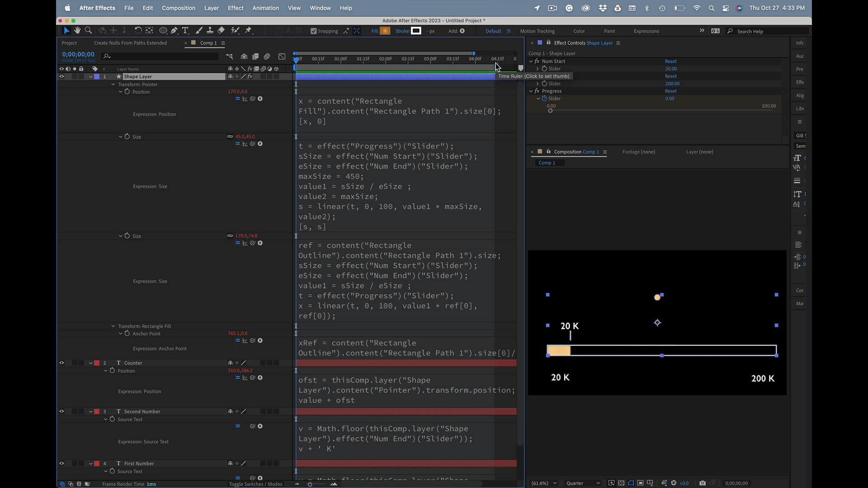Hide the Counter layer
Viewport: 868px width, 488px height.
click(x=61, y=363)
